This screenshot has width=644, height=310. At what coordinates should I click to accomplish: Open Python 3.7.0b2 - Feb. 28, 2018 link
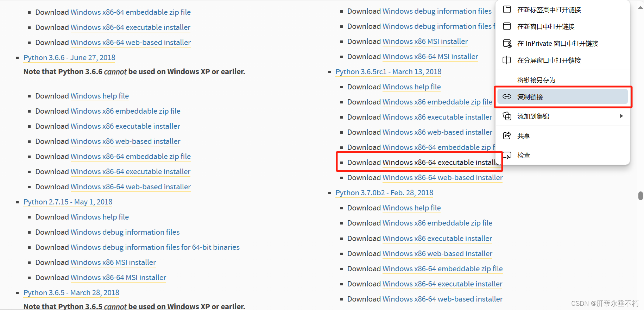coord(384,193)
